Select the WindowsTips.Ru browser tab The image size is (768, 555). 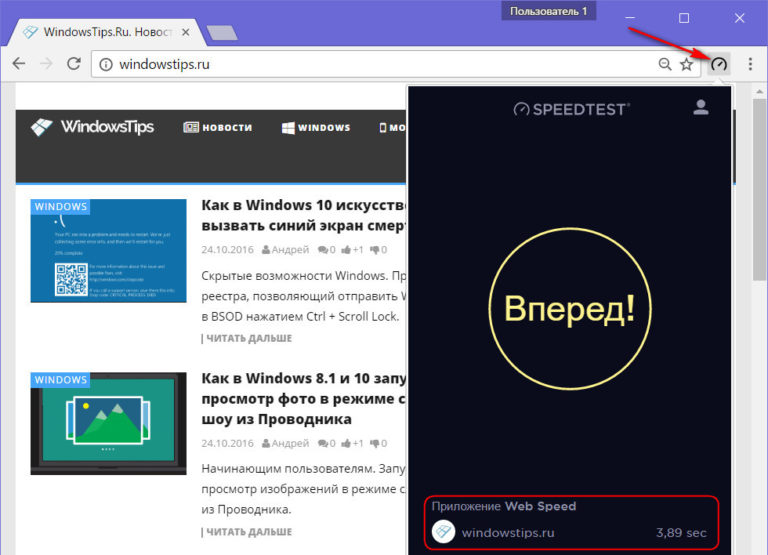(x=110, y=31)
